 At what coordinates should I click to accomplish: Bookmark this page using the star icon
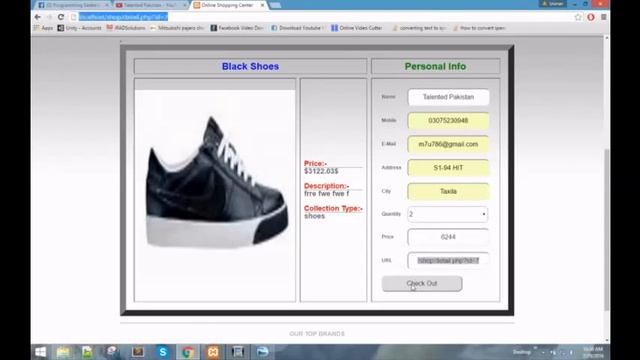click(578, 17)
